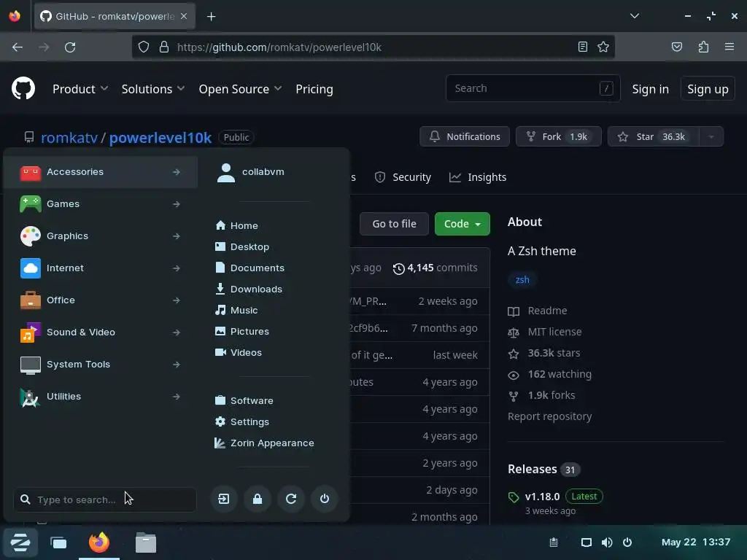Image resolution: width=747 pixels, height=560 pixels.
Task: Expand the System Tools category
Action: (x=101, y=365)
